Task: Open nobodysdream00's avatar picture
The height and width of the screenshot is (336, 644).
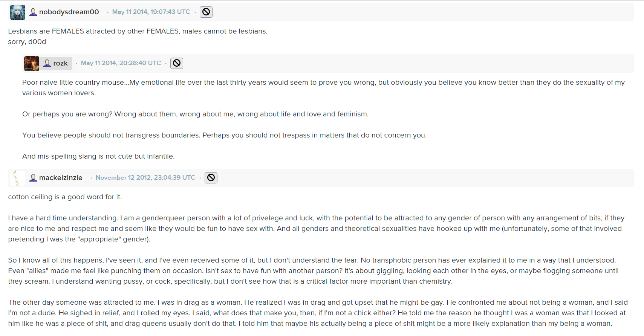Action: click(17, 12)
